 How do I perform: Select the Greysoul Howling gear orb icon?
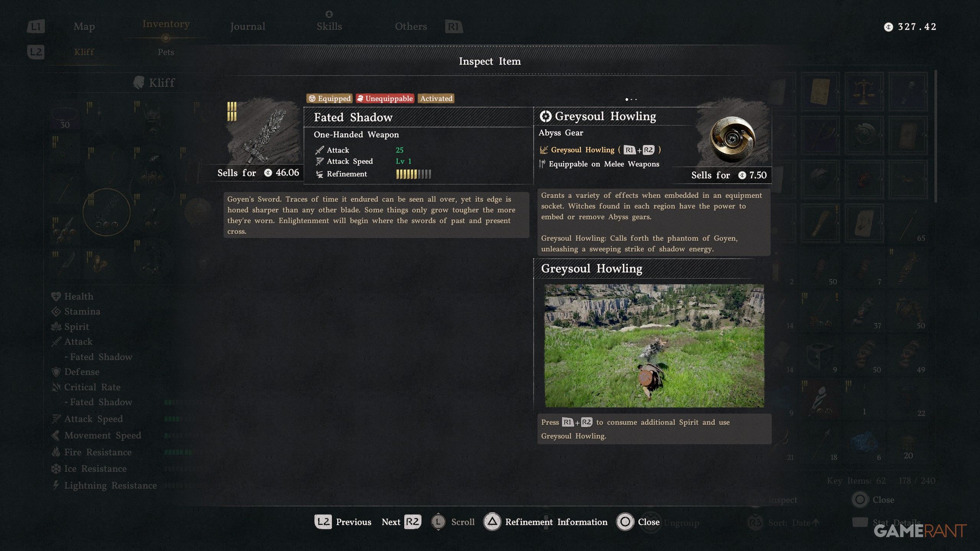coord(732,139)
